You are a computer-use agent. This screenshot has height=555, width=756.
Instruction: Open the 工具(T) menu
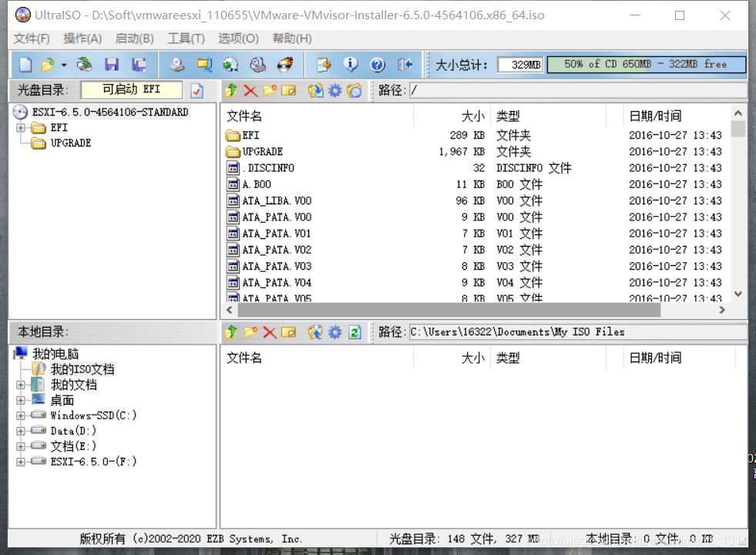(186, 39)
